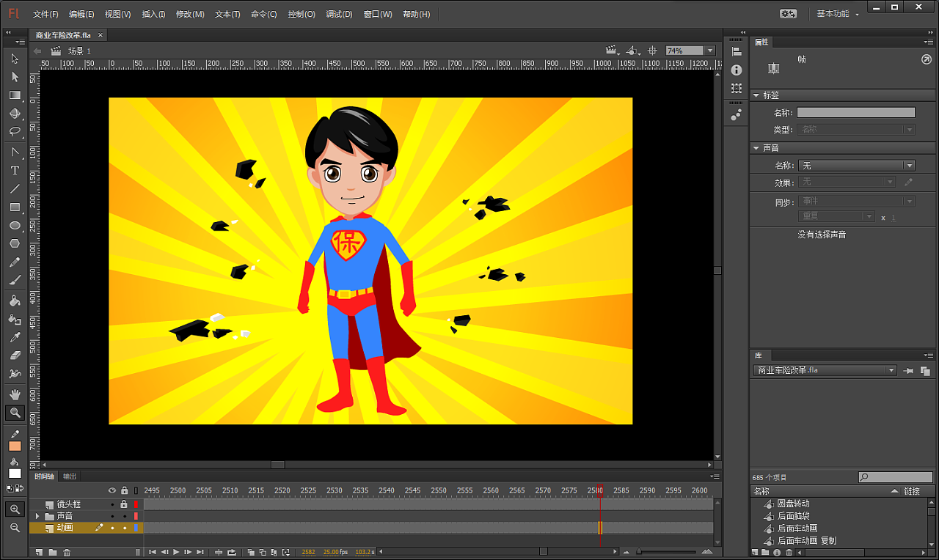Open the 基本功能 workspace dropdown
939x560 pixels.
[x=837, y=14]
